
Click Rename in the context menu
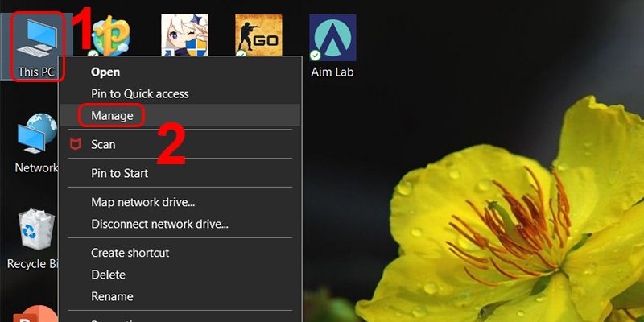click(112, 296)
